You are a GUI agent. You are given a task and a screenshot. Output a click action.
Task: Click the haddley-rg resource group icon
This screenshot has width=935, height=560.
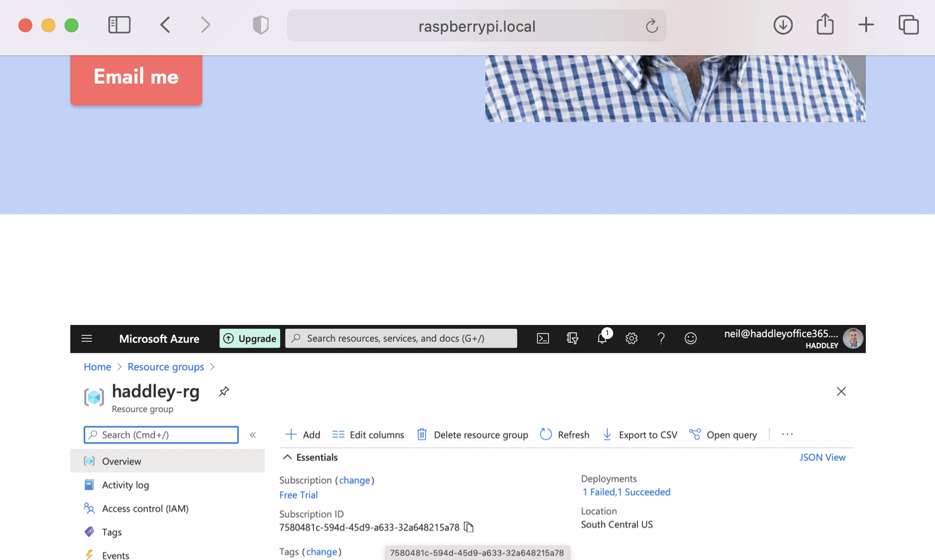(x=94, y=397)
